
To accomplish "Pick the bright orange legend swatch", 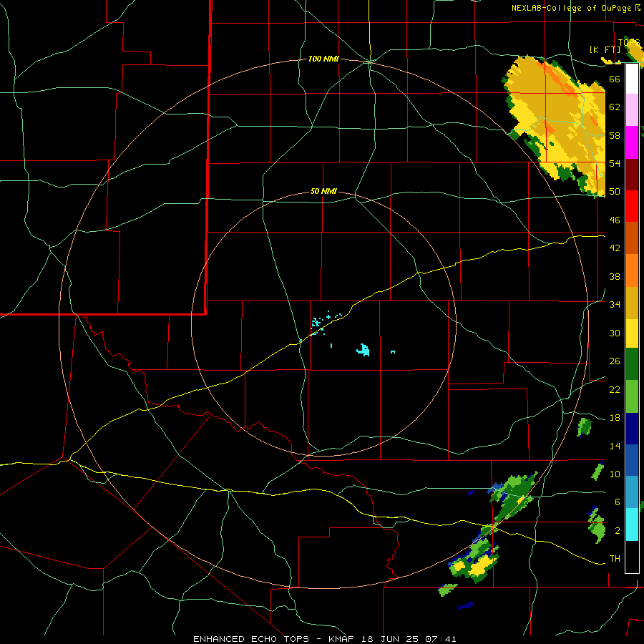I will click(x=632, y=270).
